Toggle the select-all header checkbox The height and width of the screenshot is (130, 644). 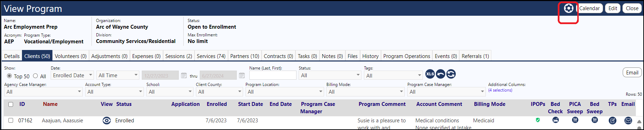(11, 104)
